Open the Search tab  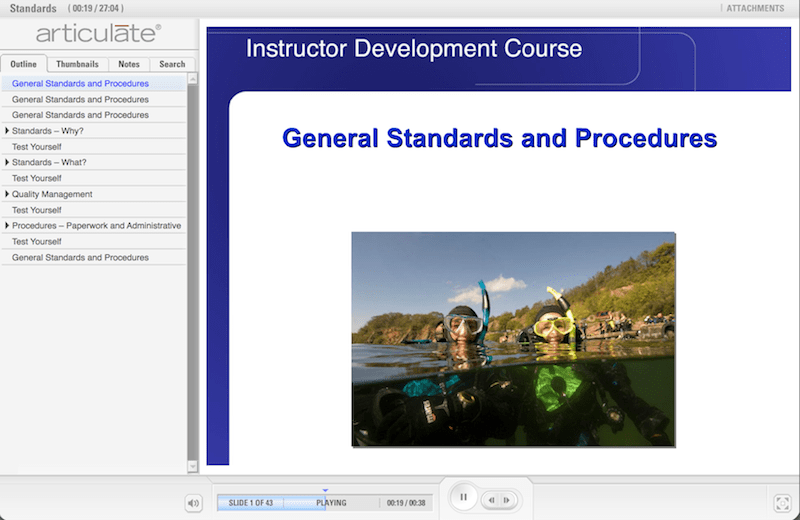click(172, 64)
